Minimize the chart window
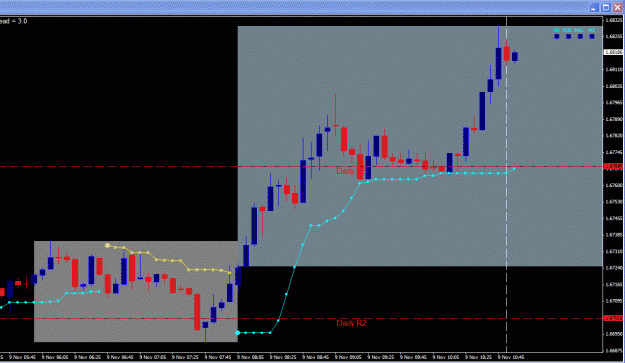 [594, 8]
